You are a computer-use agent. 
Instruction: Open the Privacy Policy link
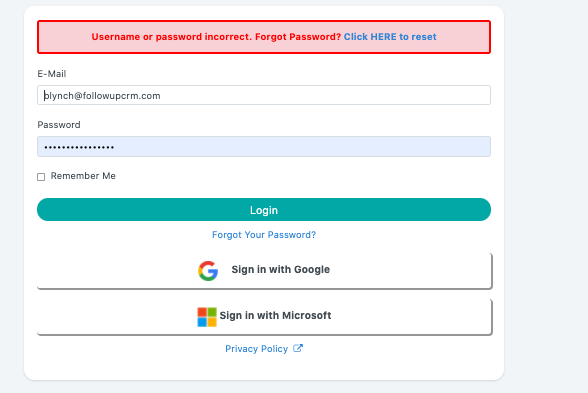[x=256, y=349]
